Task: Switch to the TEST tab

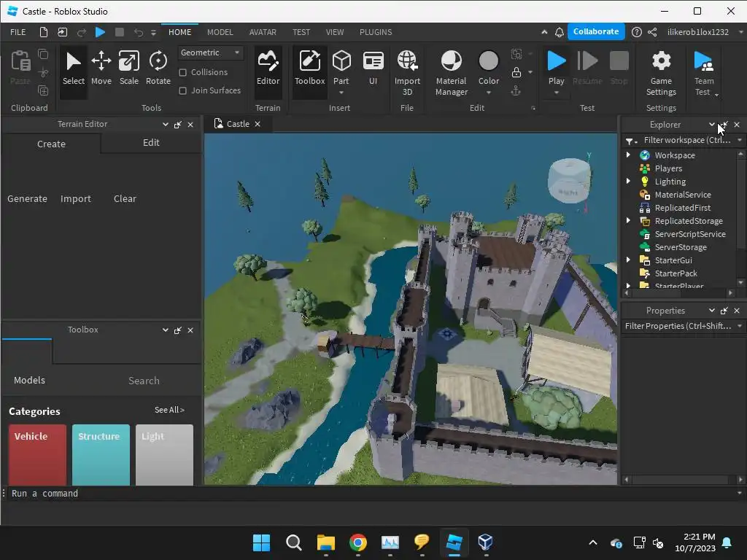Action: (301, 32)
